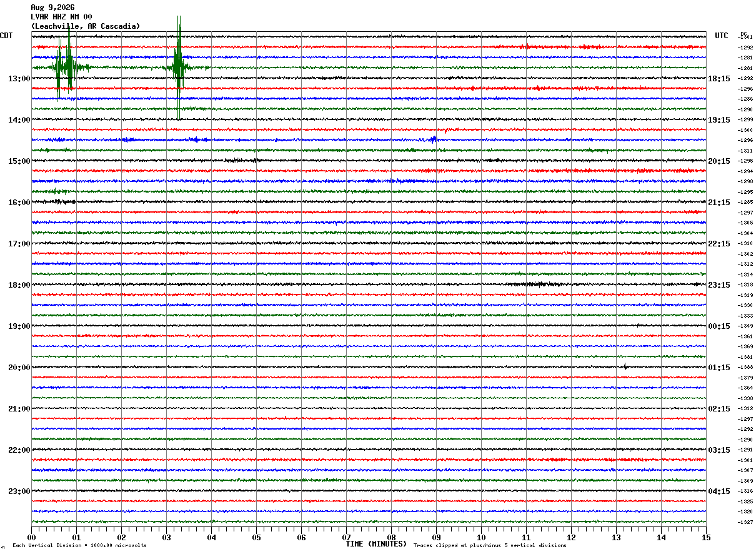Select the 19:00 CDT time label
This screenshot has width=756, height=554.
coord(19,326)
